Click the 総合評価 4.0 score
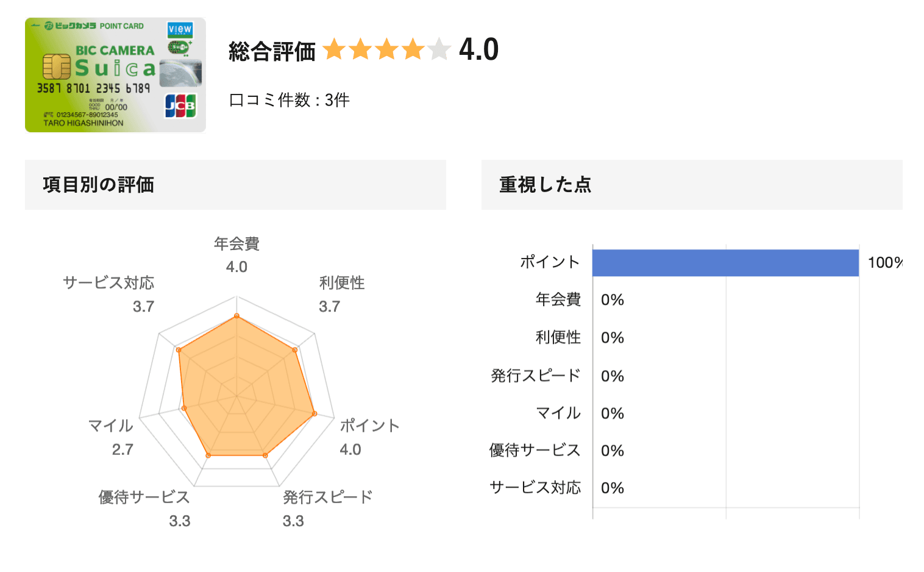 tap(478, 49)
